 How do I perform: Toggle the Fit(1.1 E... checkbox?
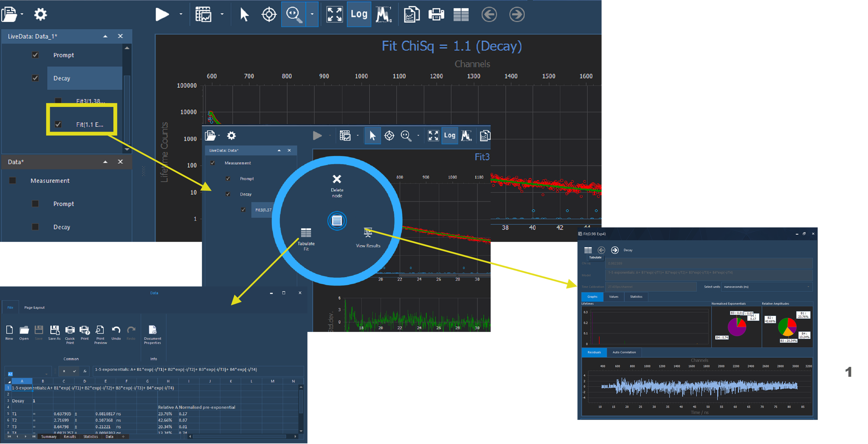[x=58, y=124]
